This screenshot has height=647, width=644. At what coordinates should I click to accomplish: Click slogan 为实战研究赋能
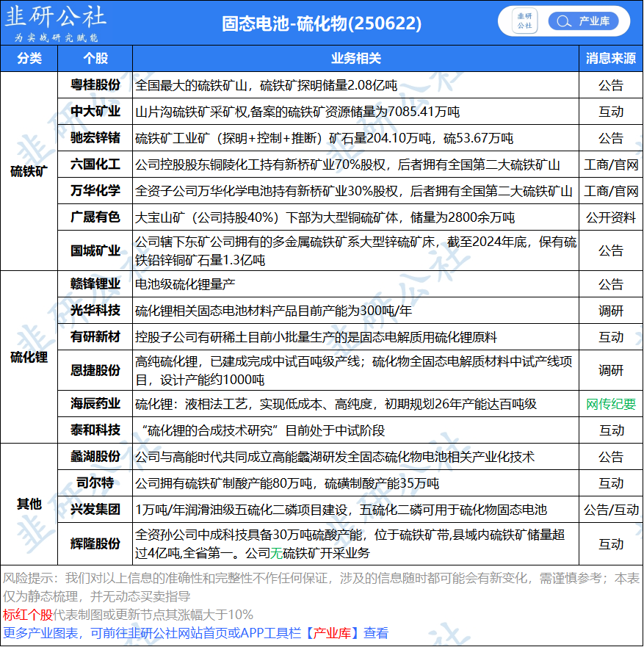pos(56,37)
